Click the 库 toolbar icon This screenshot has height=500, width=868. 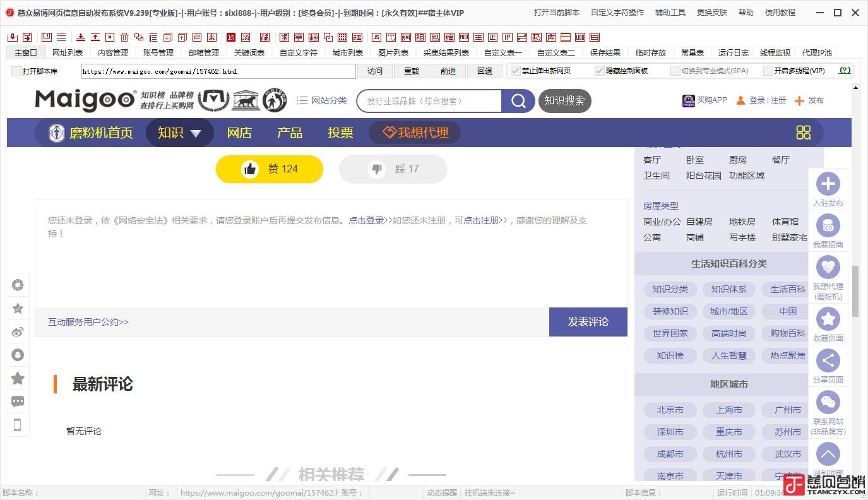551,37
